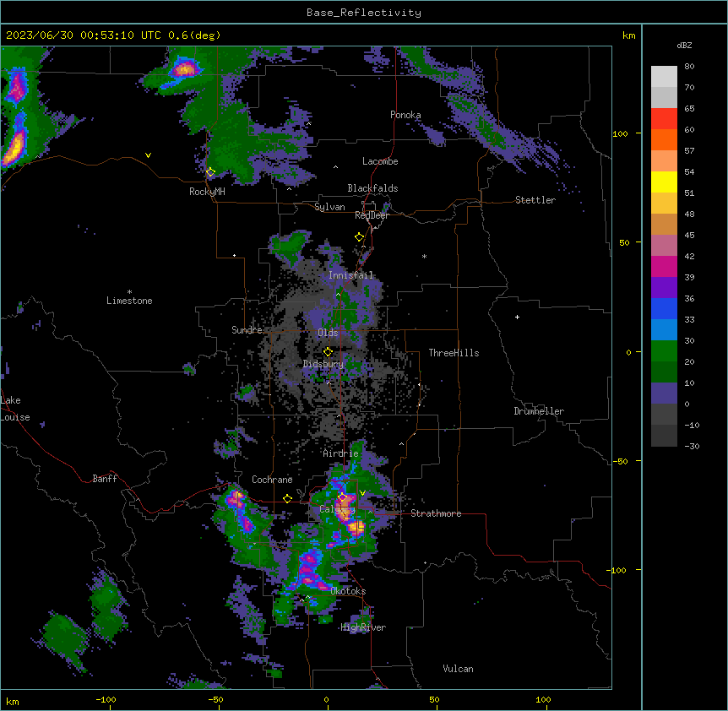Click the RedDeer city label
Screen dimensions: 728x711
point(372,215)
